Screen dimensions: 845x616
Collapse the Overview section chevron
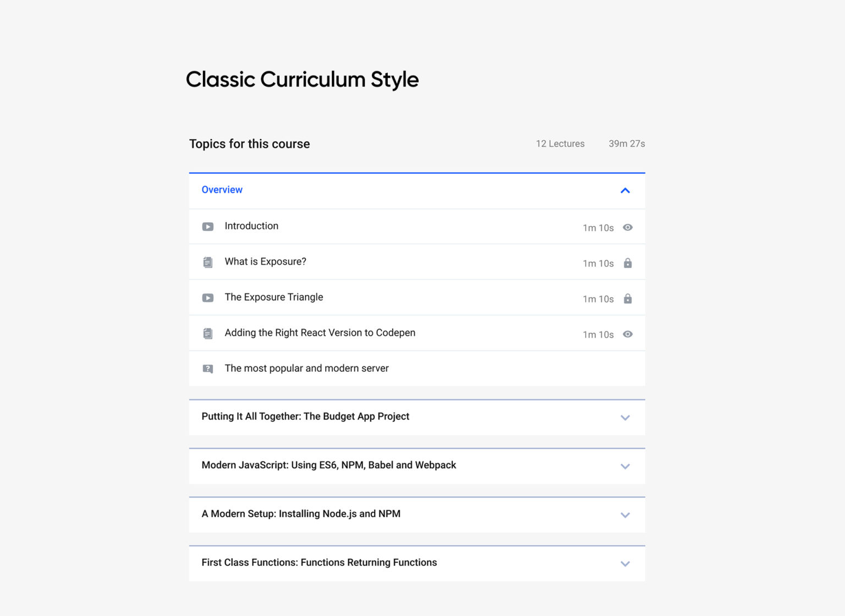pyautogui.click(x=625, y=190)
